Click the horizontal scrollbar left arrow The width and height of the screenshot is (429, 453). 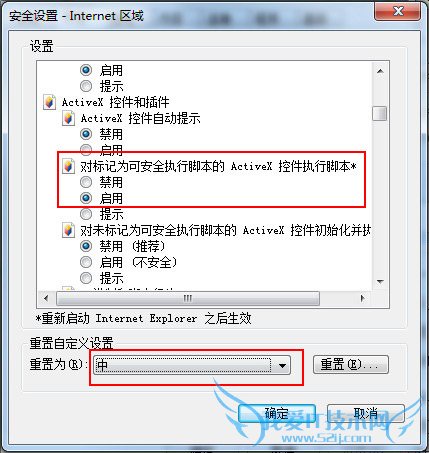pyautogui.click(x=46, y=298)
